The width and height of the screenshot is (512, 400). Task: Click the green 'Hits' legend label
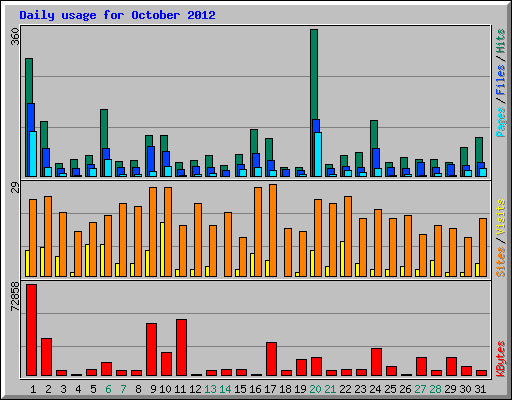pos(500,41)
